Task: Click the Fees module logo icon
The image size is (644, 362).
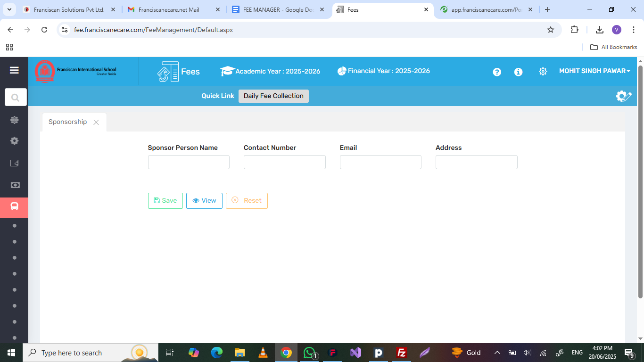Action: tap(168, 72)
